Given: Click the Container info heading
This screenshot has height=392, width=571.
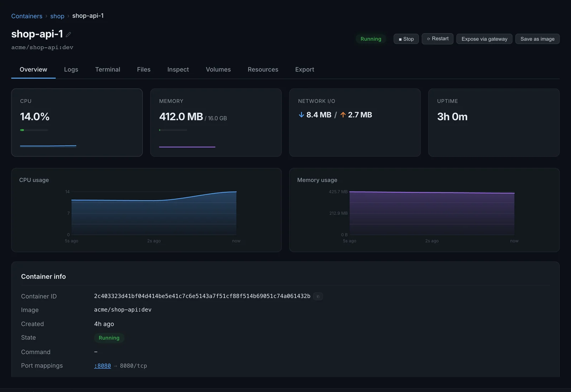Looking at the screenshot, I should pos(44,276).
